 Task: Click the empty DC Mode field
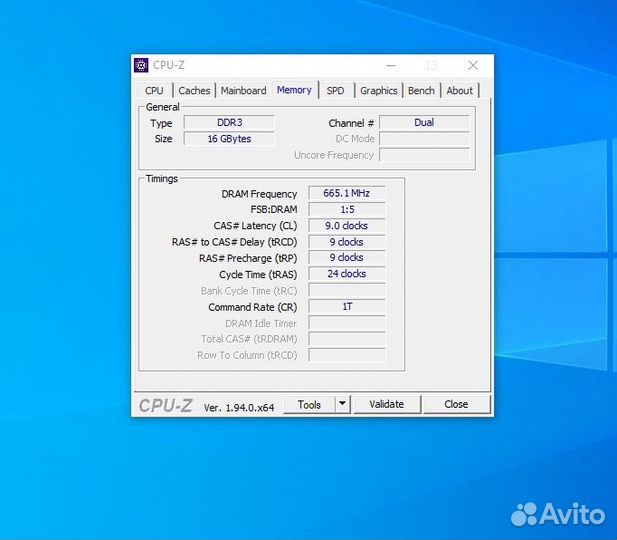coord(424,139)
